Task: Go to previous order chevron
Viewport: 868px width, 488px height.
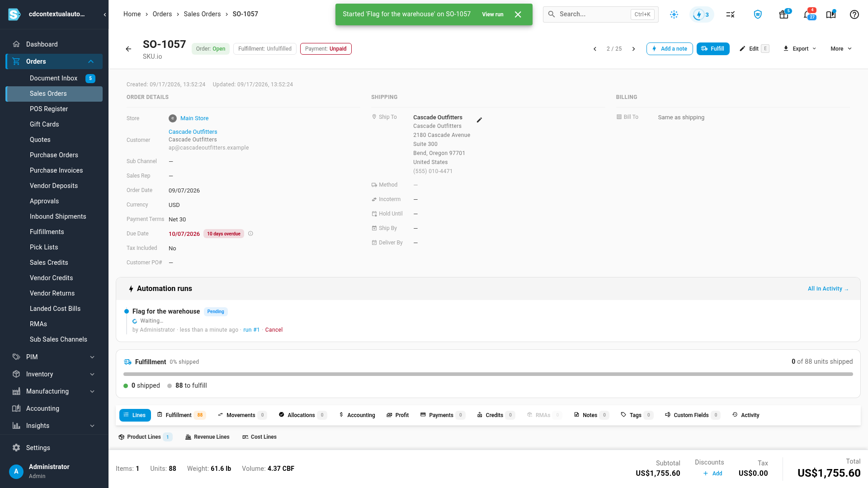Action: pos(595,49)
